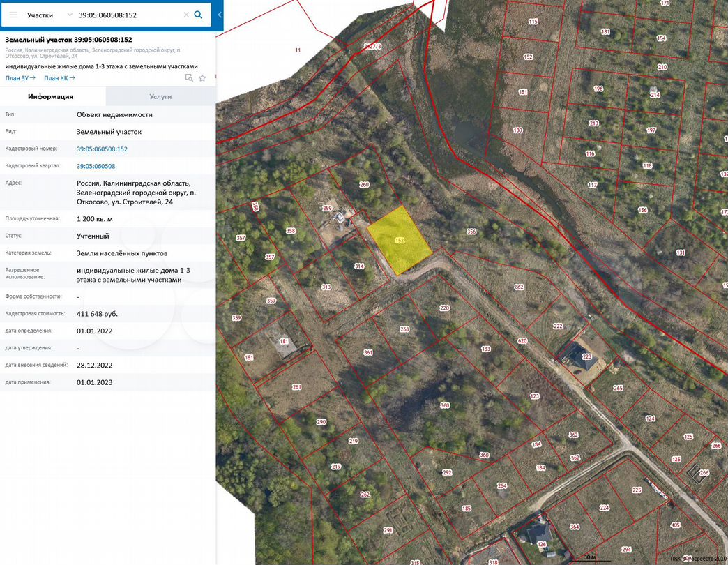
Task: Clear the cadastral number search text
Action: pos(185,15)
